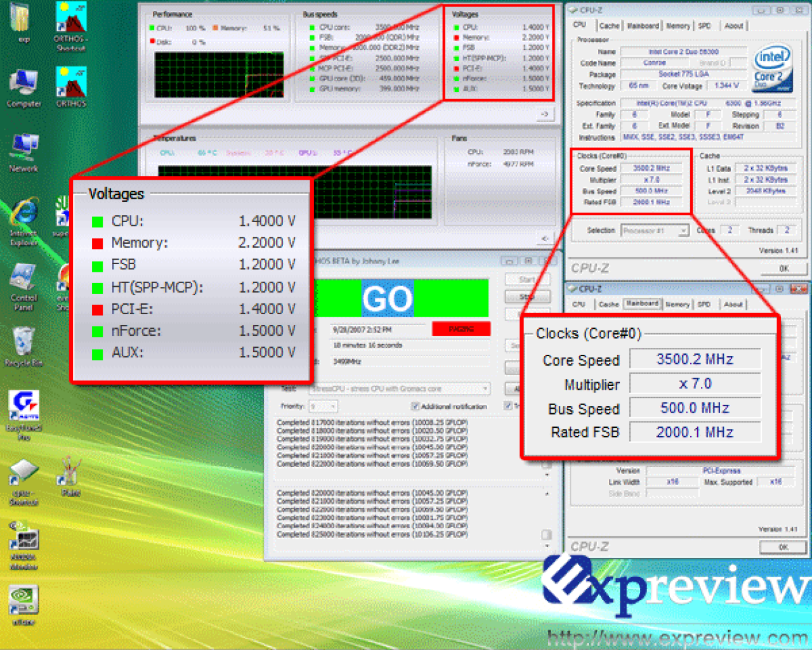The height and width of the screenshot is (650, 812).
Task: Toggle the checkbox right of Additional notification
Action: [507, 406]
